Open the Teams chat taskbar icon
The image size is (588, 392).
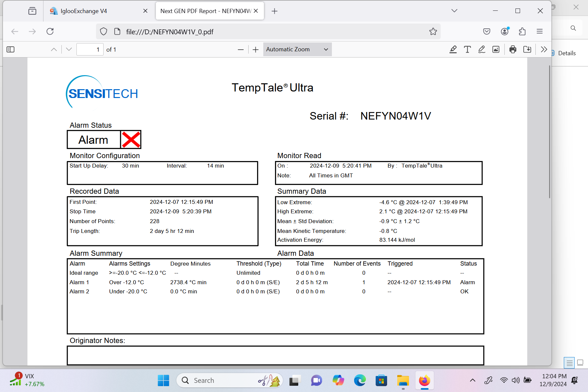click(x=316, y=381)
